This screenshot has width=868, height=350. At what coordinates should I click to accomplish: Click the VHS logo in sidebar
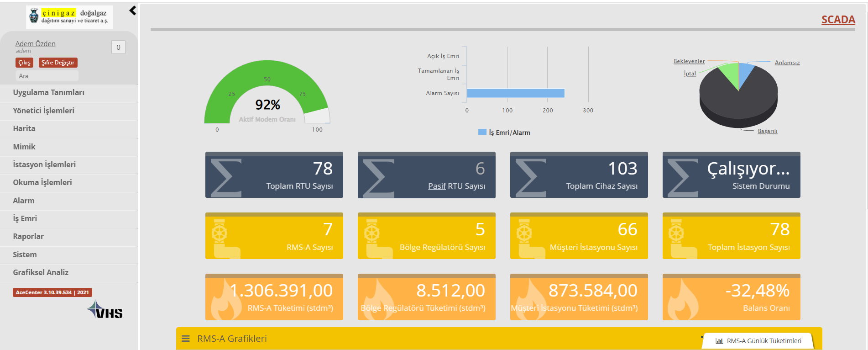[105, 309]
